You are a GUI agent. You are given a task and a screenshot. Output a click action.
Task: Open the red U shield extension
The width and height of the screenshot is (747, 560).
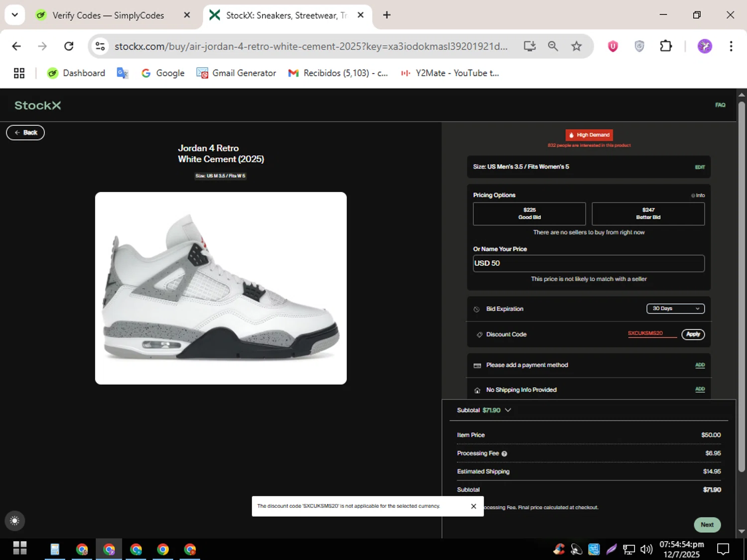[x=613, y=46]
